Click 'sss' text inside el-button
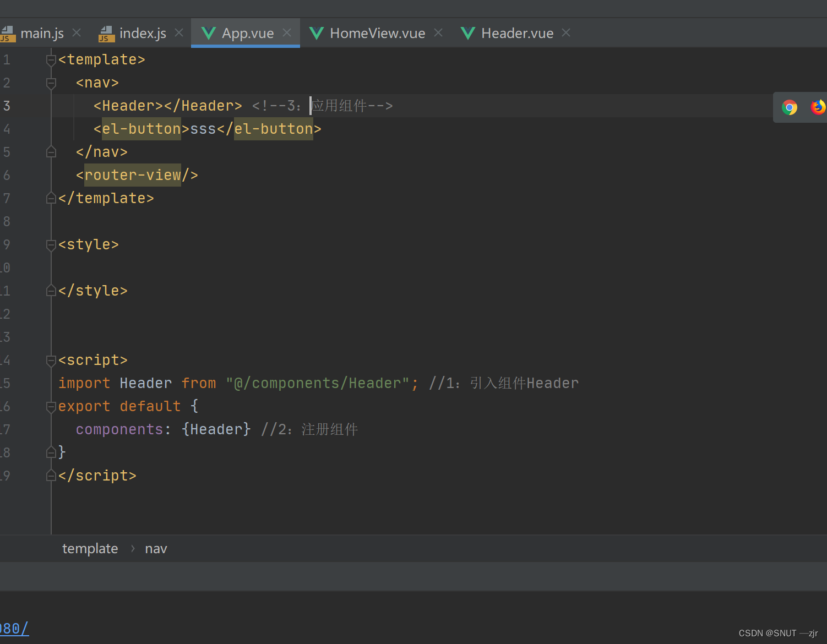 pyautogui.click(x=203, y=129)
